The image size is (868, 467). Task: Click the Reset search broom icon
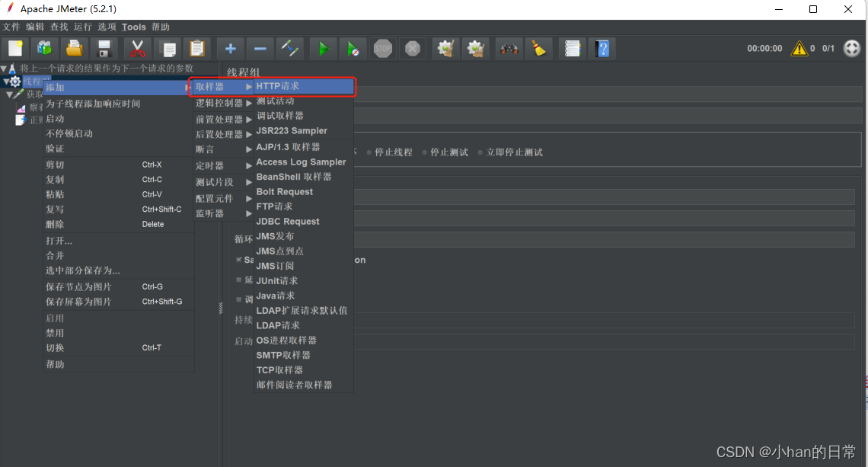pyautogui.click(x=538, y=49)
